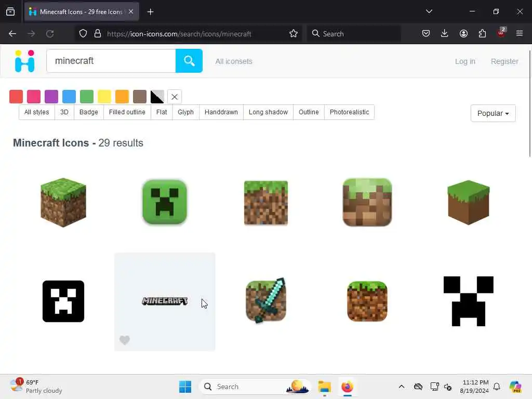Filter icons by brown color

point(139,97)
